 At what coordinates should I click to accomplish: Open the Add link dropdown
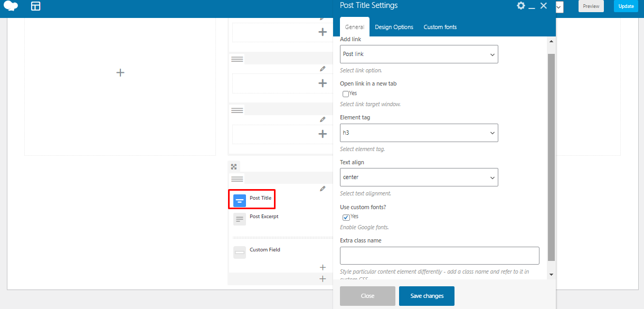point(419,54)
